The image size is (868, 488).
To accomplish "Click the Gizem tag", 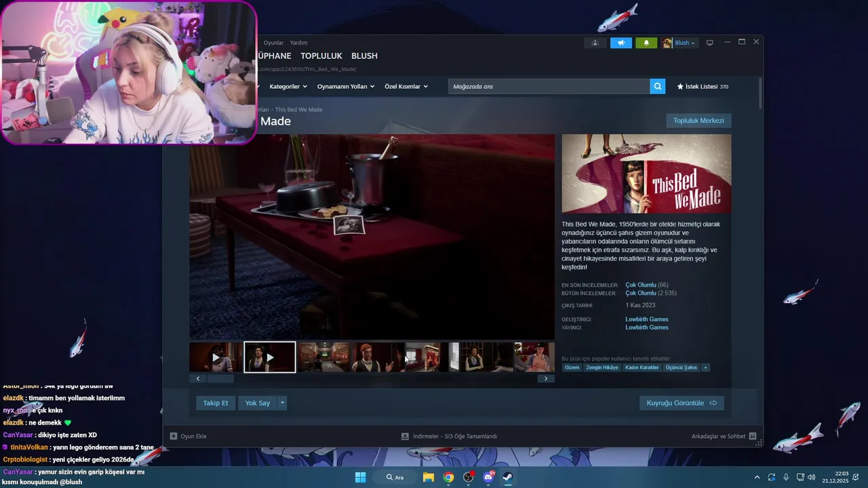I will click(572, 367).
